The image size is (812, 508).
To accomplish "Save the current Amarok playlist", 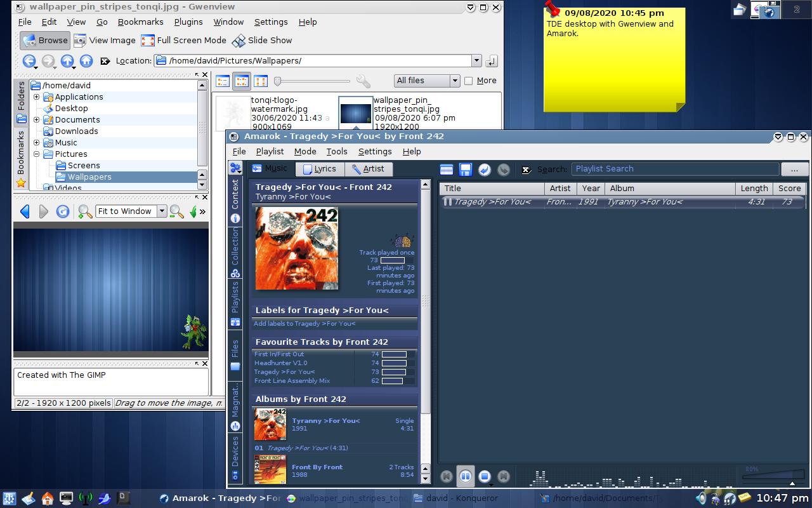I will pos(466,170).
